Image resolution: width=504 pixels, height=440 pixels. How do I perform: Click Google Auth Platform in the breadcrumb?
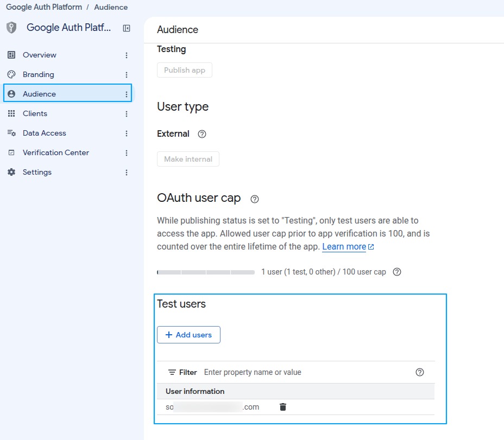pos(44,7)
